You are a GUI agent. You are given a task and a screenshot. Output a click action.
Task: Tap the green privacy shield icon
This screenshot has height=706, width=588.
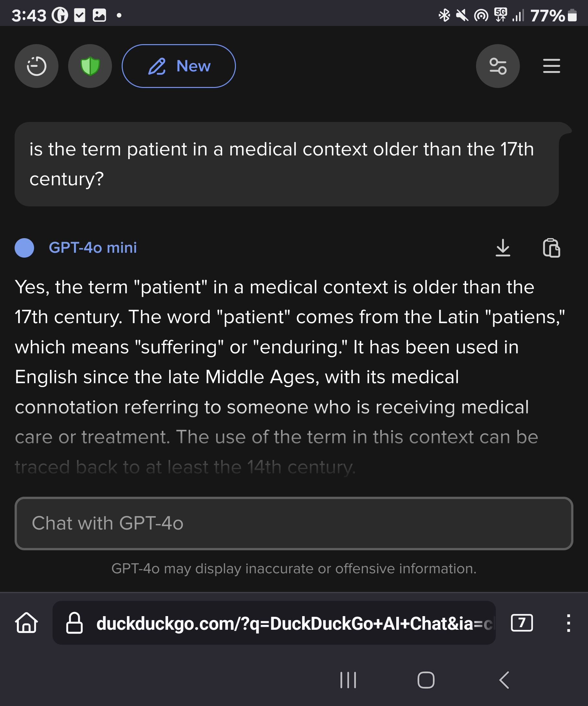90,66
